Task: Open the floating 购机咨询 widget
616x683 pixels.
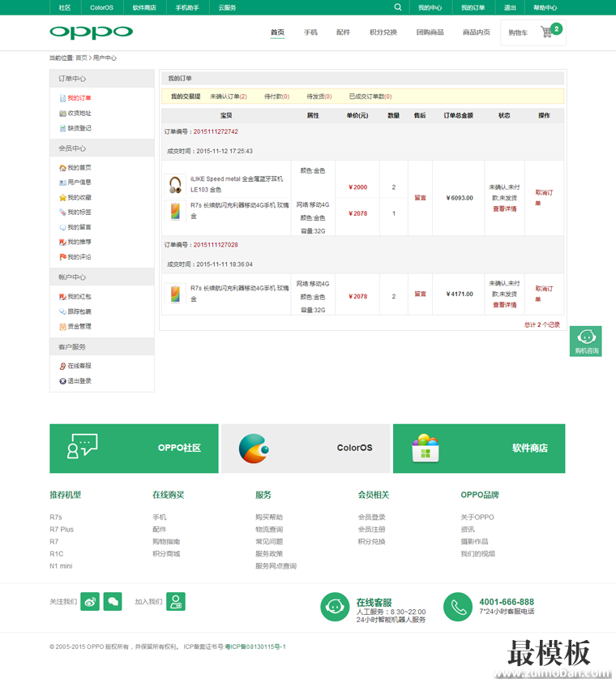Action: pos(586,341)
